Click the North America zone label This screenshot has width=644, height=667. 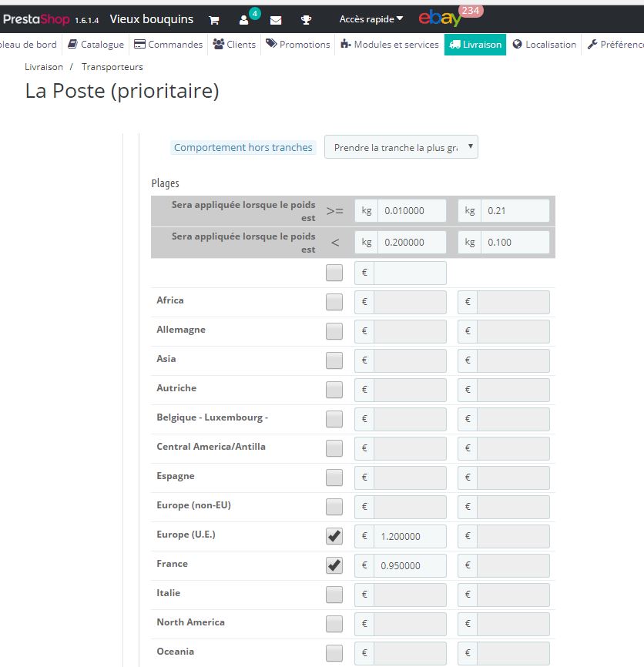(190, 622)
